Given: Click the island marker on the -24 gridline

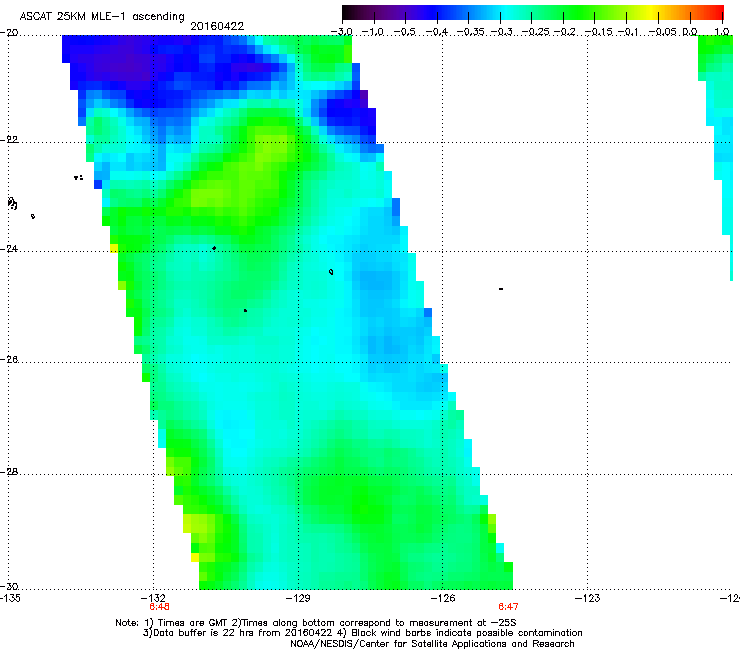Looking at the screenshot, I should (214, 248).
